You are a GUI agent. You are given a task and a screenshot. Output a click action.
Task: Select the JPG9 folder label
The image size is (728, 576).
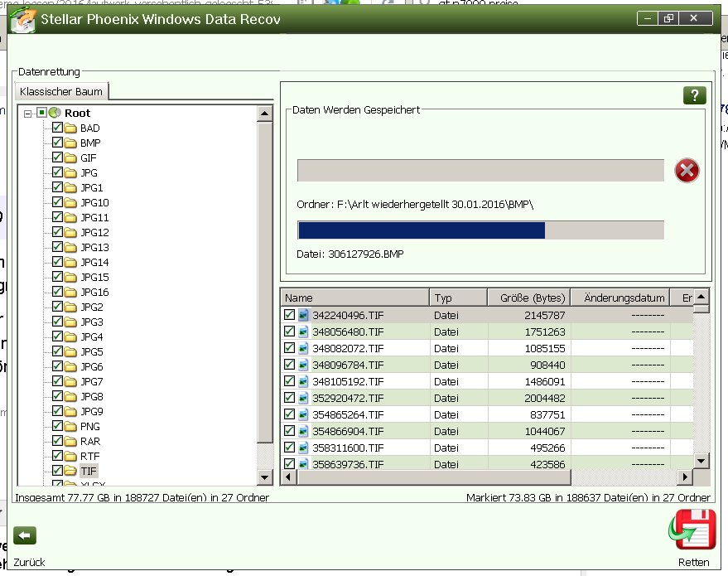92,412
